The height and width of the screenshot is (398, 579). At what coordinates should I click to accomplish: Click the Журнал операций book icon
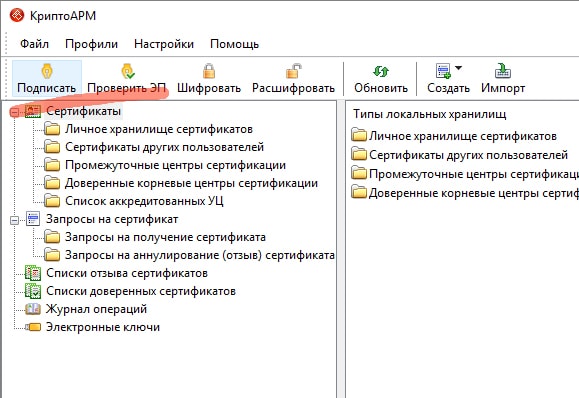click(33, 309)
